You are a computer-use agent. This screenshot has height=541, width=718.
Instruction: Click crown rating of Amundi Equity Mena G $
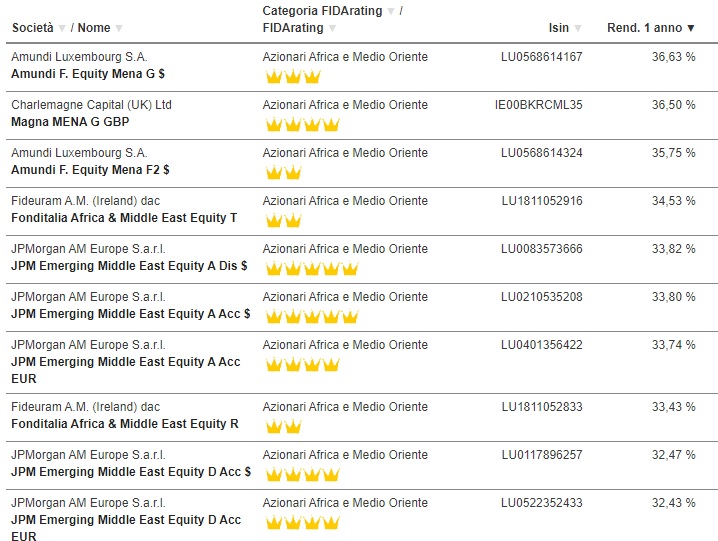click(x=293, y=76)
